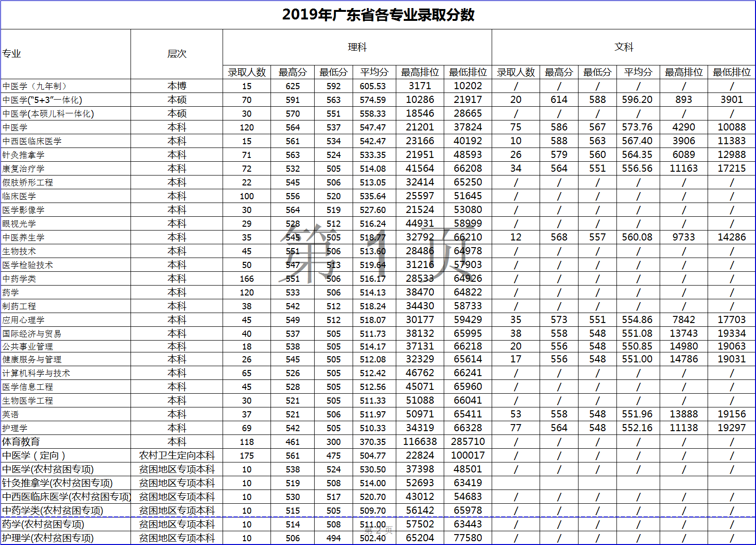
Task: Select the 层次 column header
Action: 177,54
